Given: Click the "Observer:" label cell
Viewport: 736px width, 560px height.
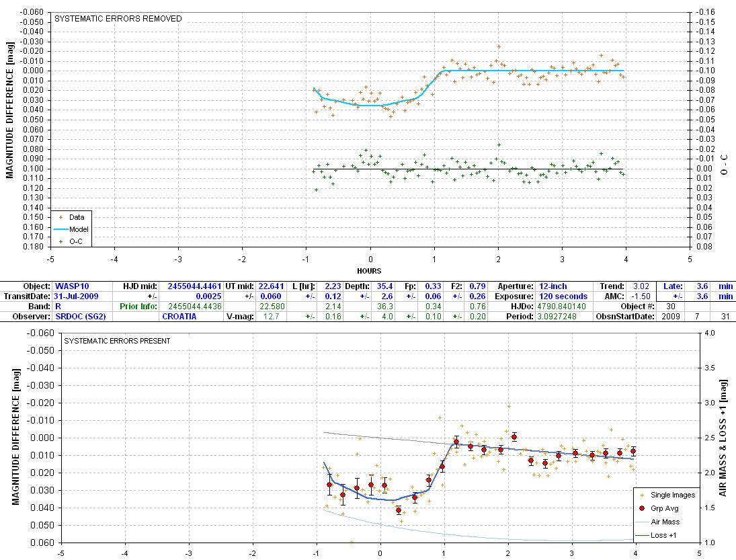Looking at the screenshot, I should coord(32,317).
